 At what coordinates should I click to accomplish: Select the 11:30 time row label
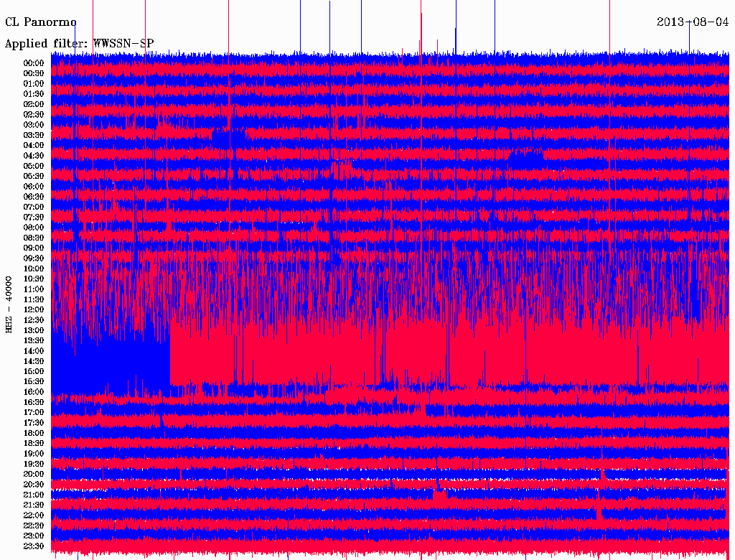pyautogui.click(x=34, y=299)
